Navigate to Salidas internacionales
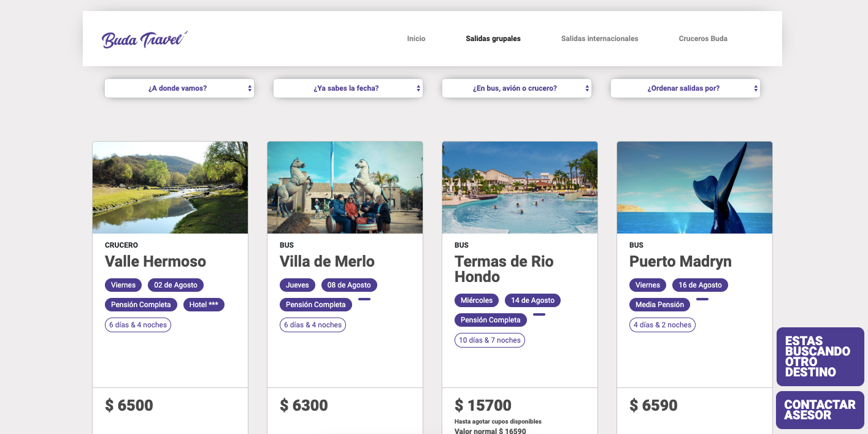 pyautogui.click(x=599, y=39)
